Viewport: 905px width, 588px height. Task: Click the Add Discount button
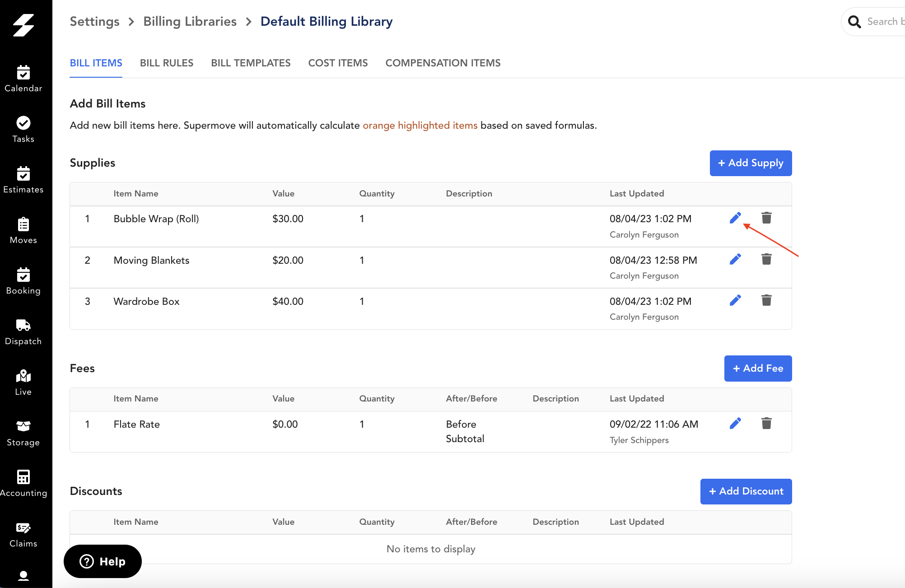pyautogui.click(x=746, y=491)
